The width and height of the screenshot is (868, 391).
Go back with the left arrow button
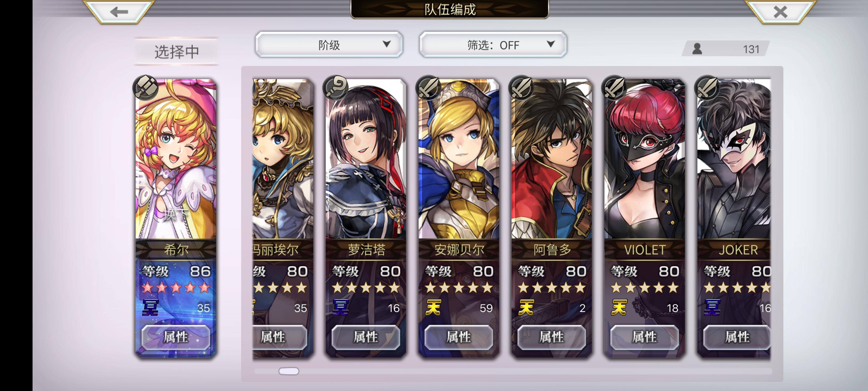pyautogui.click(x=119, y=11)
